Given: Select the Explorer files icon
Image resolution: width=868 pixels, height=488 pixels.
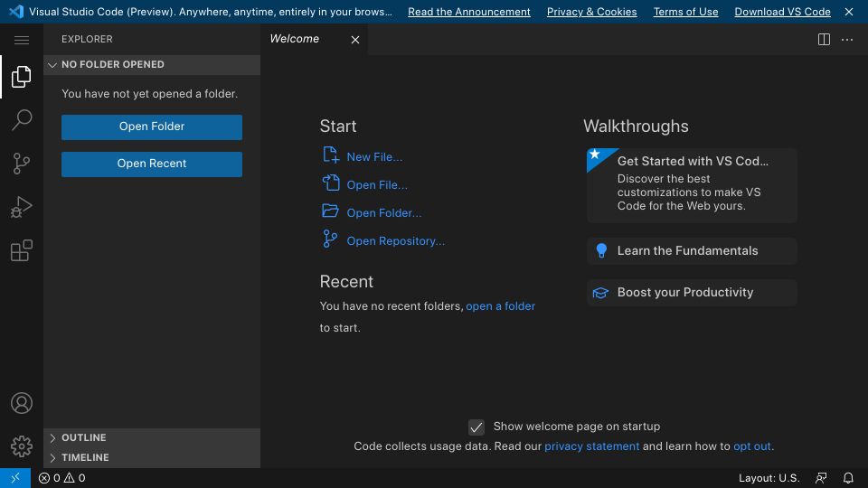Looking at the screenshot, I should point(22,76).
